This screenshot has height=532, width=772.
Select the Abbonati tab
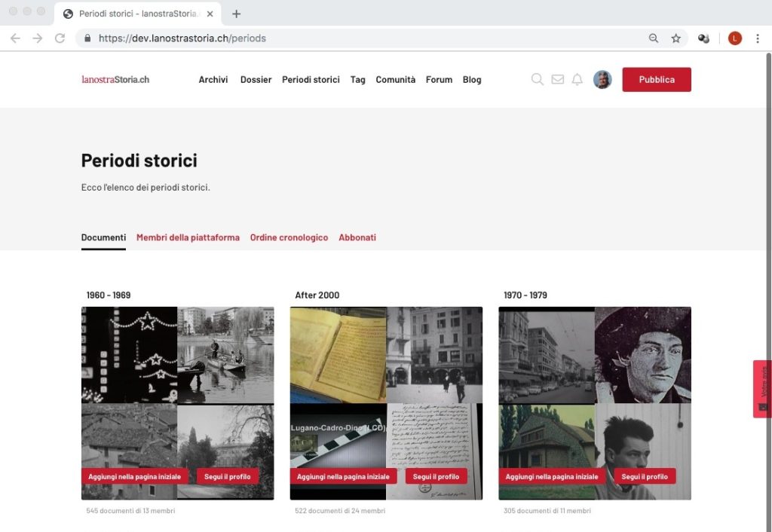click(x=357, y=237)
